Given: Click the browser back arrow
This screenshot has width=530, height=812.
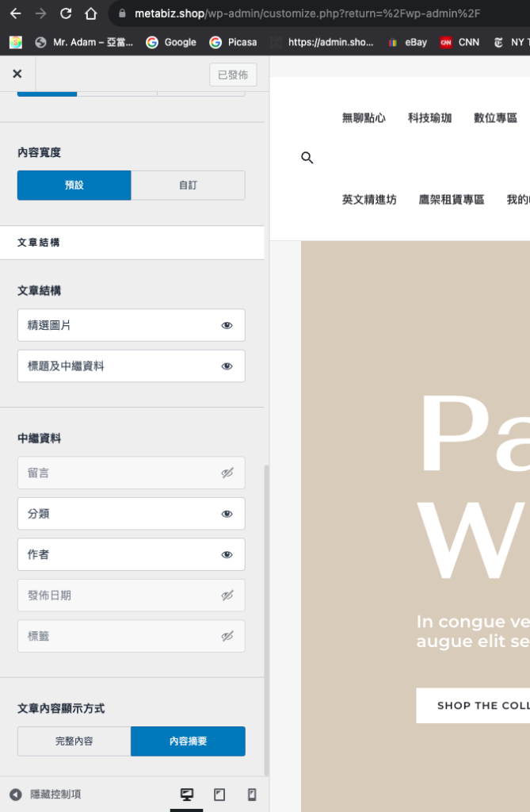Looking at the screenshot, I should 16,13.
